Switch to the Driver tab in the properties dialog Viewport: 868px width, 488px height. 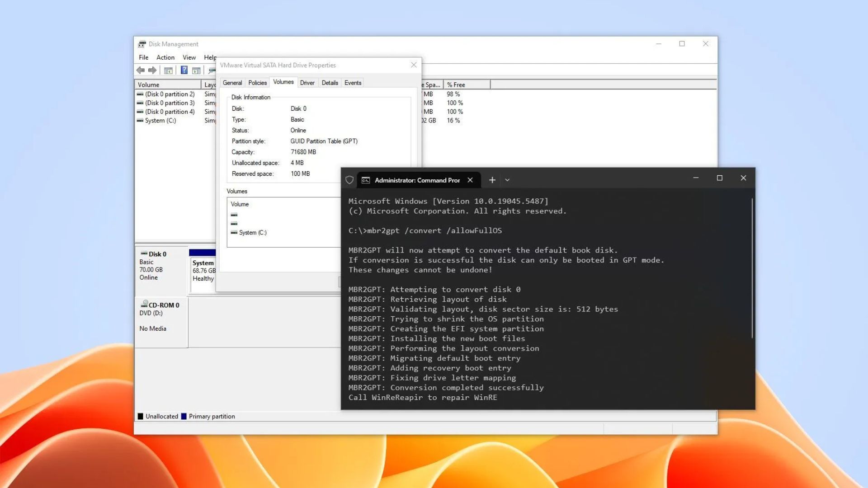point(307,82)
